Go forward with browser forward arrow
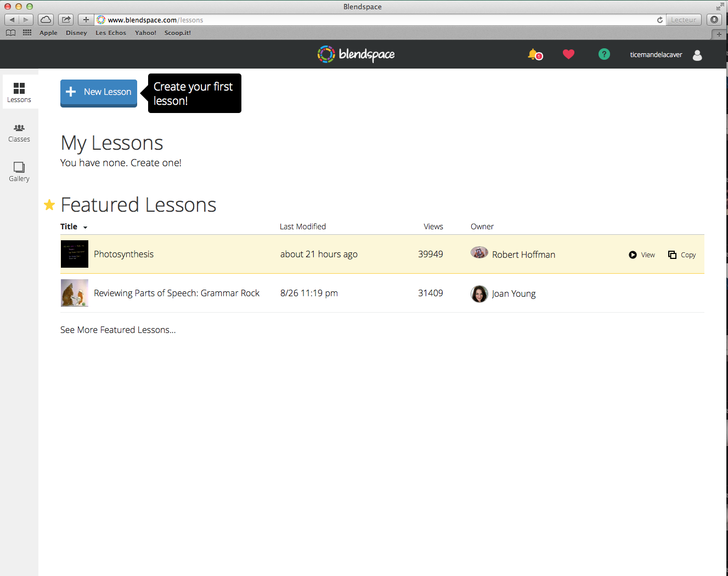The image size is (728, 576). pyautogui.click(x=26, y=20)
